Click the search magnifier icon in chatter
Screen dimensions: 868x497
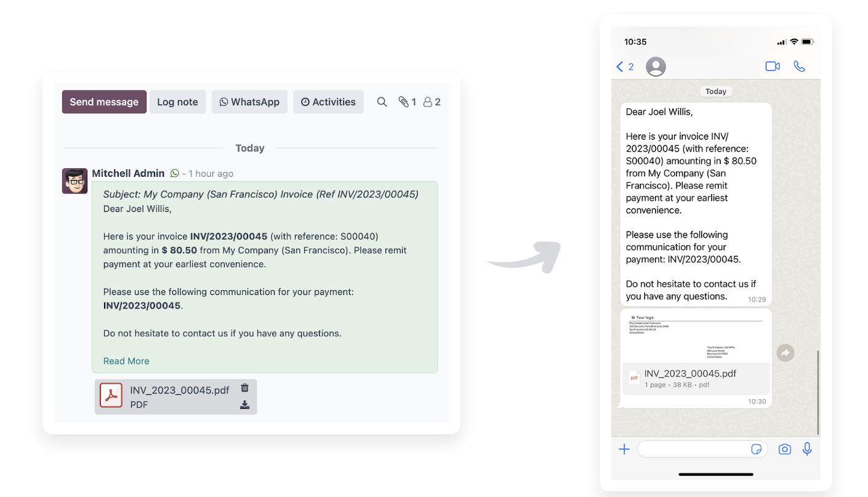[x=382, y=102]
